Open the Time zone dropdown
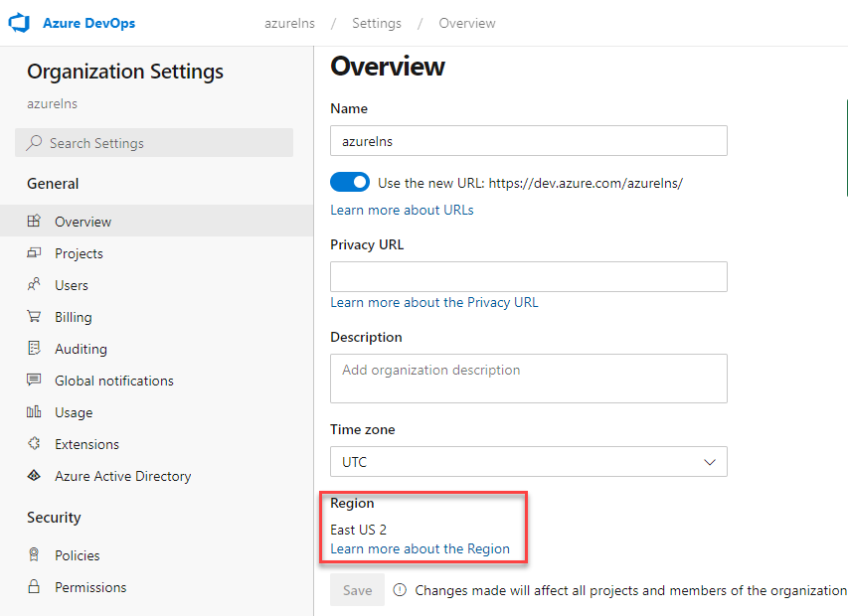This screenshot has height=616, width=848. pyautogui.click(x=528, y=462)
